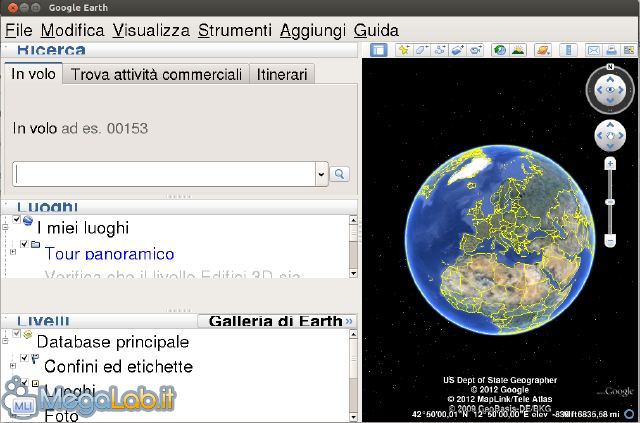
Task: Uncheck the I miei luoghi checkbox
Action: pos(17,220)
